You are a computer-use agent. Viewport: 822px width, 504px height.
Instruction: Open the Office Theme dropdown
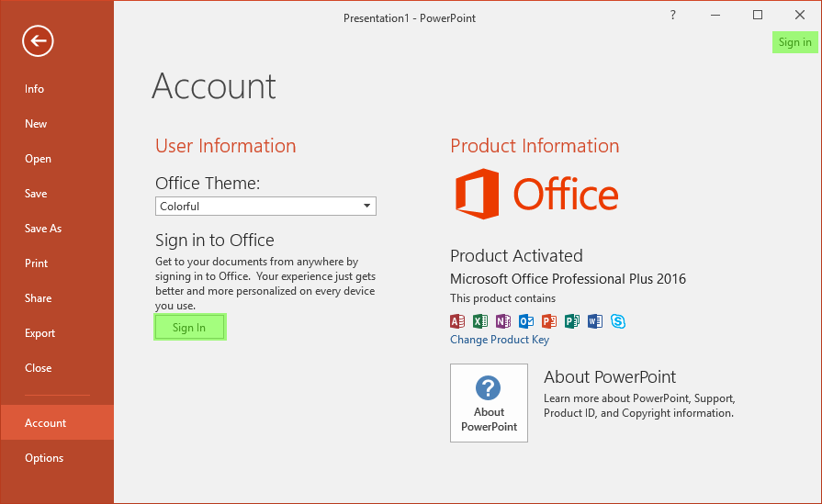pos(265,206)
